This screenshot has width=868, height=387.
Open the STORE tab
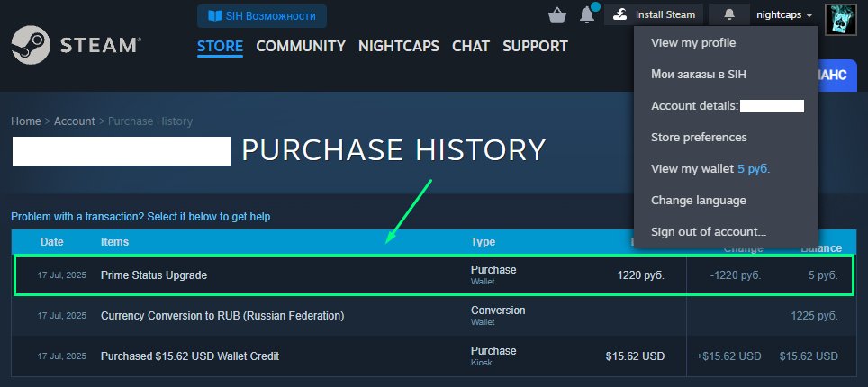220,46
